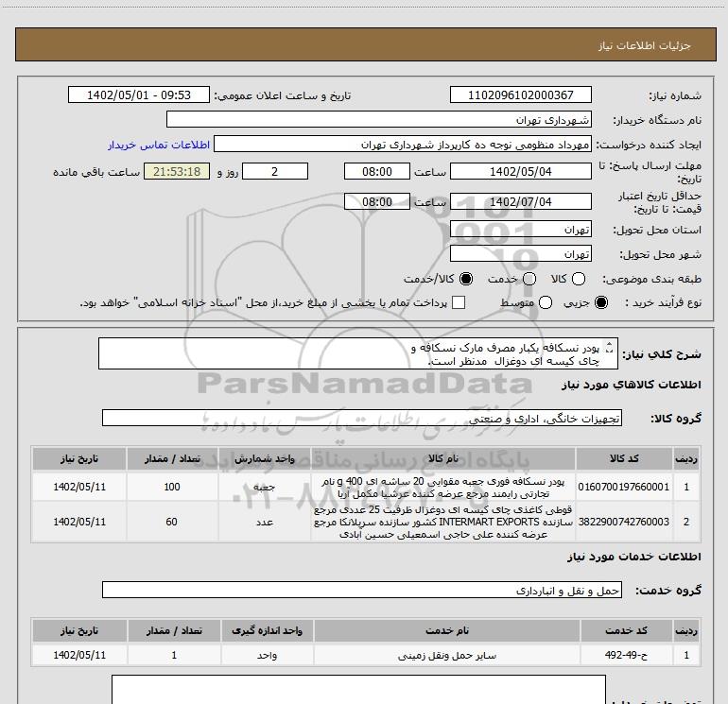This screenshot has width=728, height=704.
Task: Click the remaining days field showing 2
Action: coord(275,171)
